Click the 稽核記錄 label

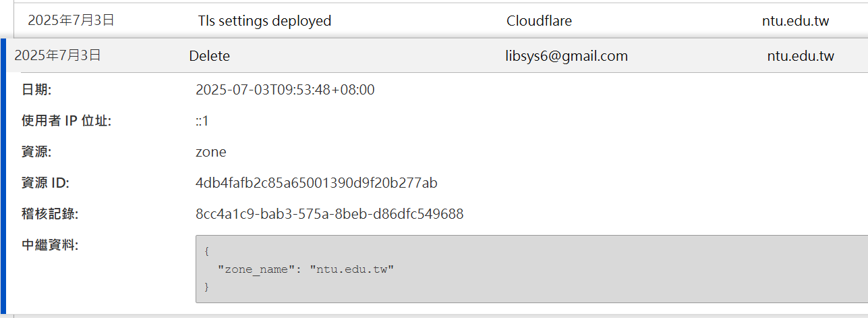(x=50, y=214)
